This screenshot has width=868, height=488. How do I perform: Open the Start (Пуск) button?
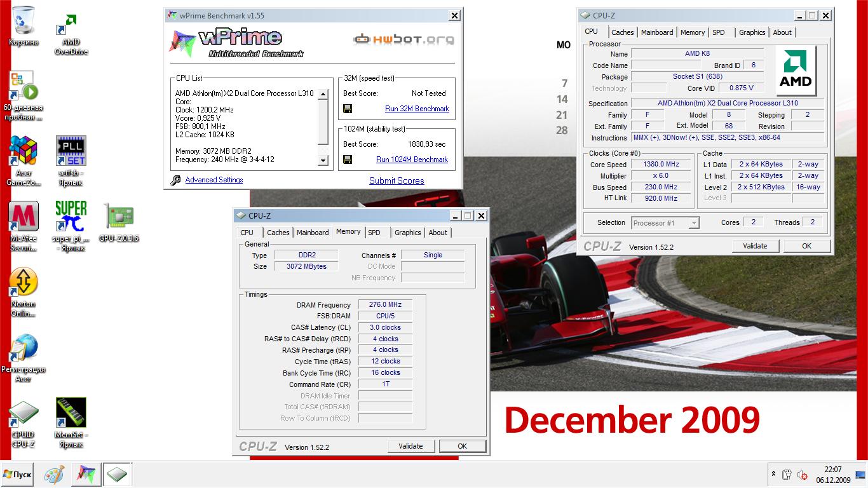[x=17, y=475]
